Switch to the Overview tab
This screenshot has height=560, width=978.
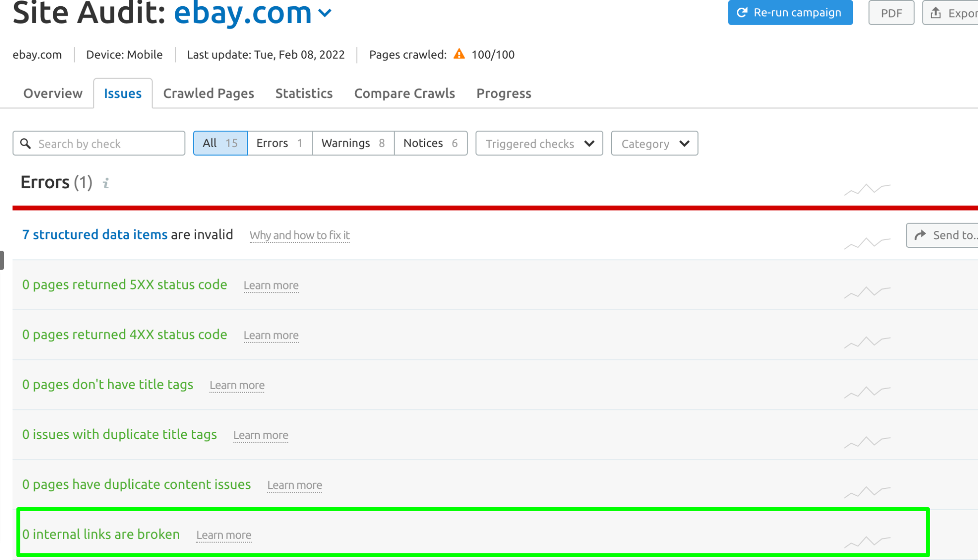(x=53, y=93)
